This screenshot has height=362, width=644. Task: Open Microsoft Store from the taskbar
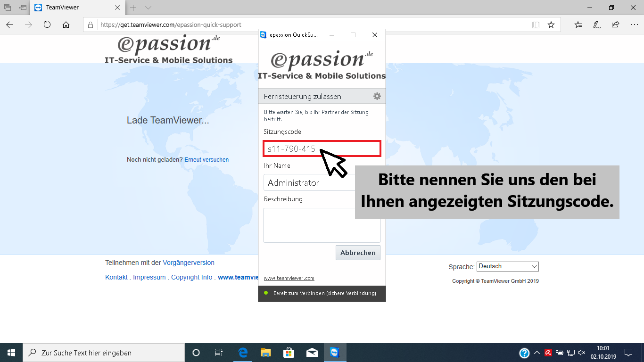[289, 353]
